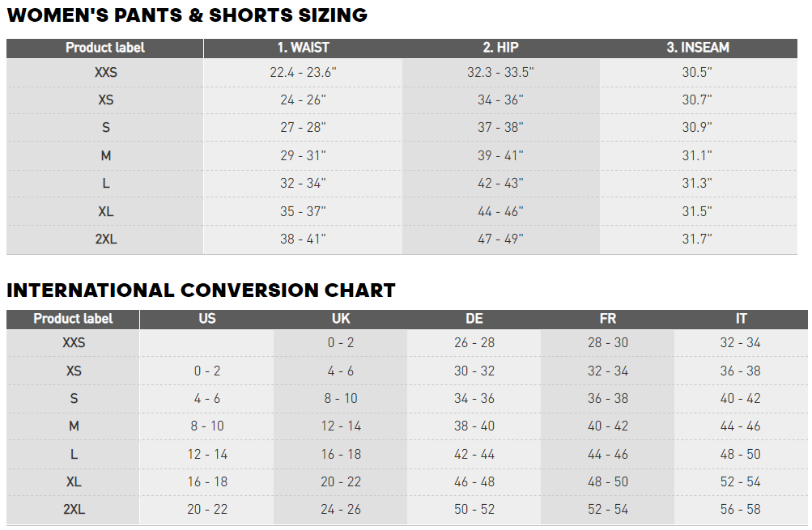Click the US column header
The width and height of the screenshot is (812, 530).
point(207,319)
